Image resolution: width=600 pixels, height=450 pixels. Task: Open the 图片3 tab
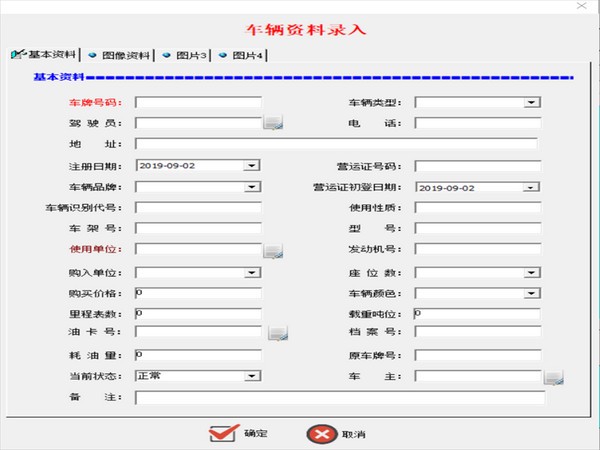pyautogui.click(x=185, y=55)
